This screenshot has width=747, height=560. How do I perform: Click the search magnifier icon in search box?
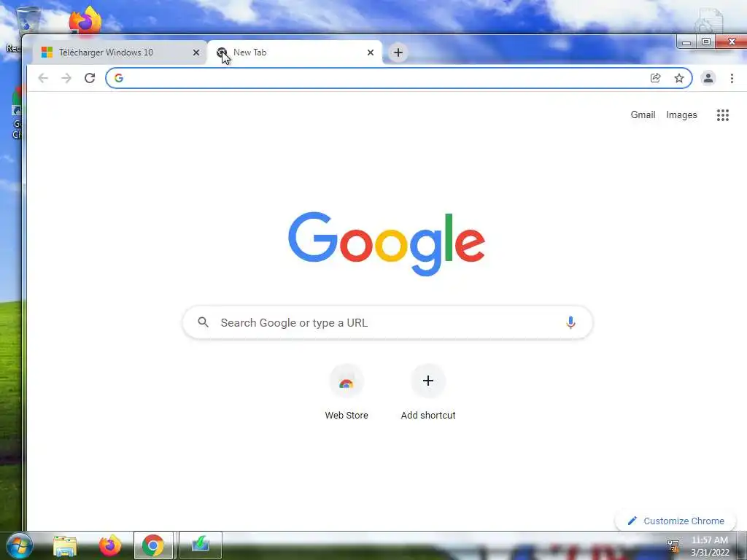[x=203, y=322]
